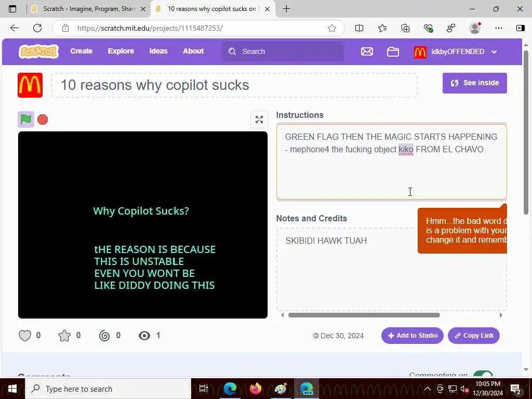Favorite the project with the star icon
532x399 pixels.
(x=64, y=336)
